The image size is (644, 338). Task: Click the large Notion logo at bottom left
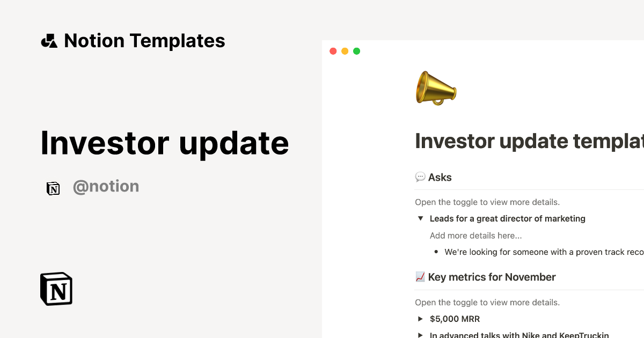55,289
